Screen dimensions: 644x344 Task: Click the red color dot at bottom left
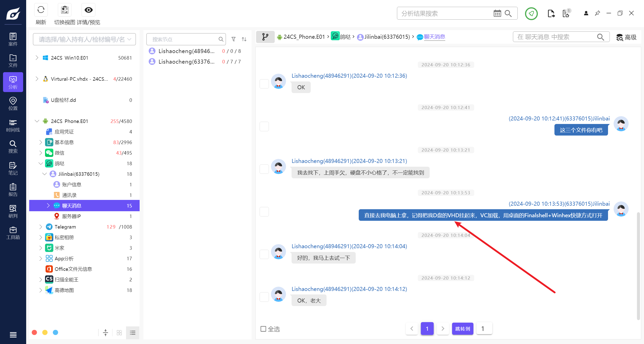point(34,333)
